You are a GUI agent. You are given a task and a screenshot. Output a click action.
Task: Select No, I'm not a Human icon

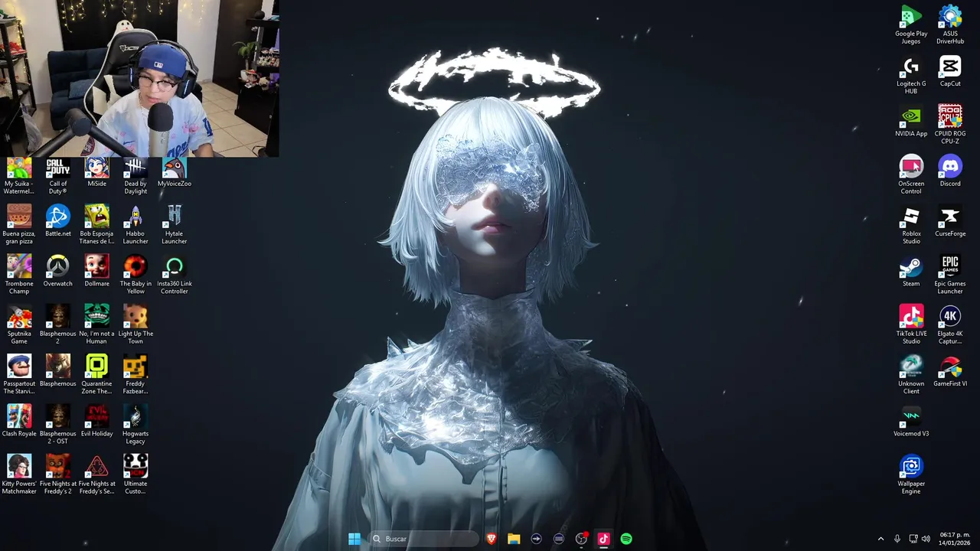click(96, 325)
